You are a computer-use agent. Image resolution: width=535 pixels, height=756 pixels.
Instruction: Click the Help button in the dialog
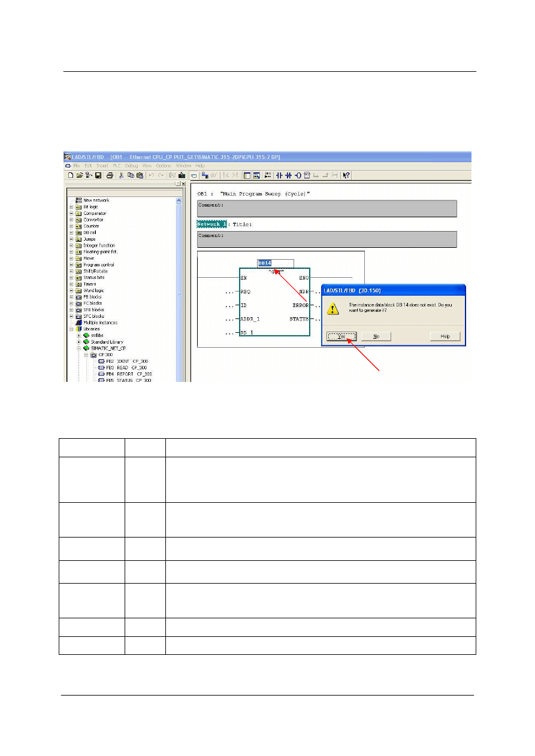(445, 336)
